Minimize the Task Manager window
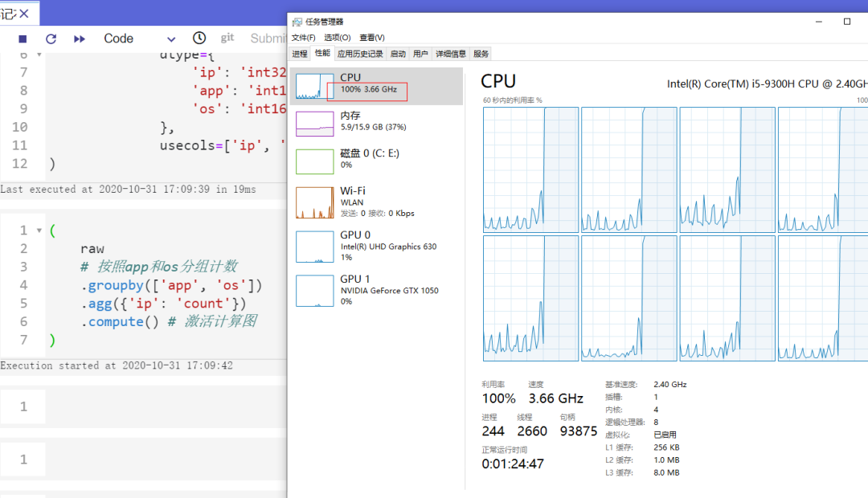The height and width of the screenshot is (498, 868). click(x=819, y=22)
